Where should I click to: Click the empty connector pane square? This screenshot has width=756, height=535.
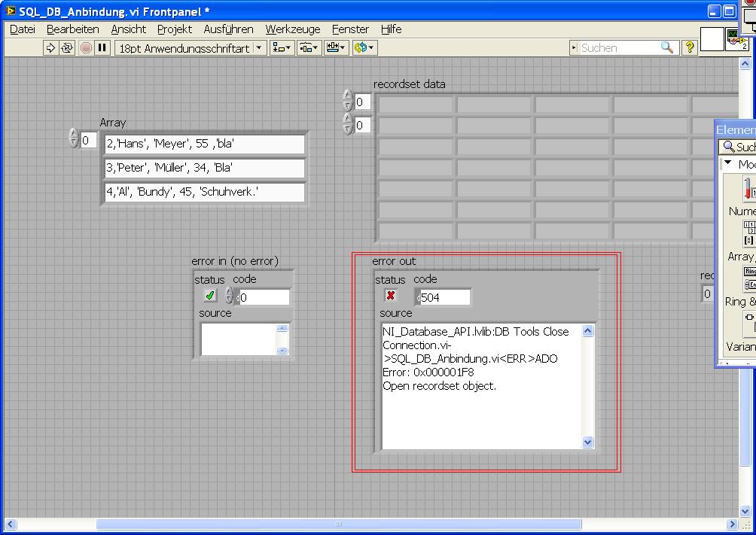click(712, 39)
